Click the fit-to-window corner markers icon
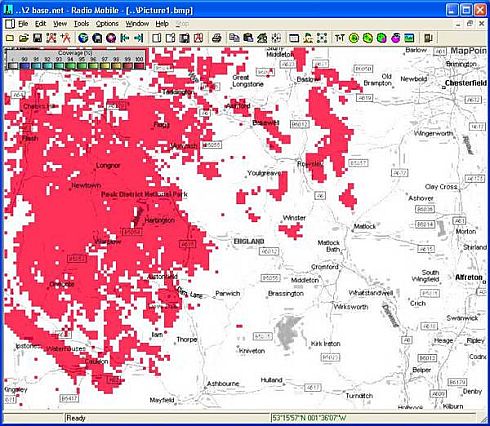The height and width of the screenshot is (426, 490). [322, 38]
